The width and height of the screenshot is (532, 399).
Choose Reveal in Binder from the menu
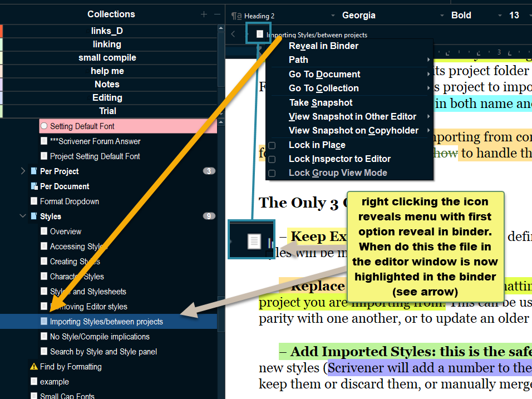click(x=323, y=46)
